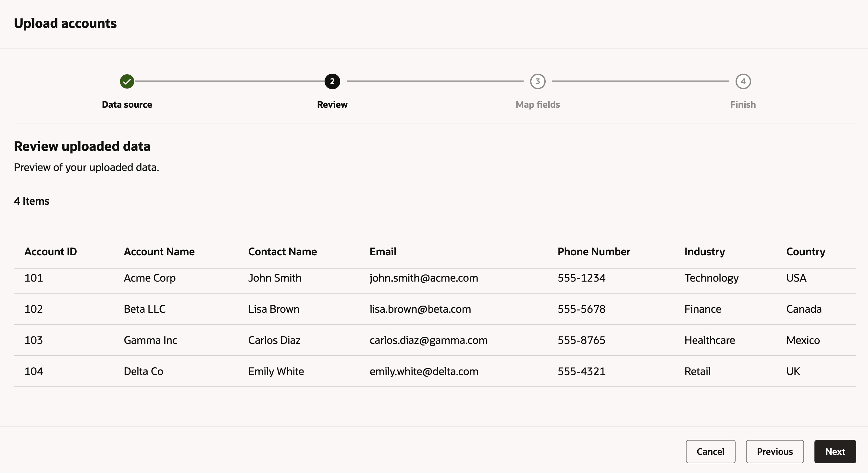Select the row for Beta LLC
This screenshot has width=868, height=473.
pyautogui.click(x=435, y=309)
